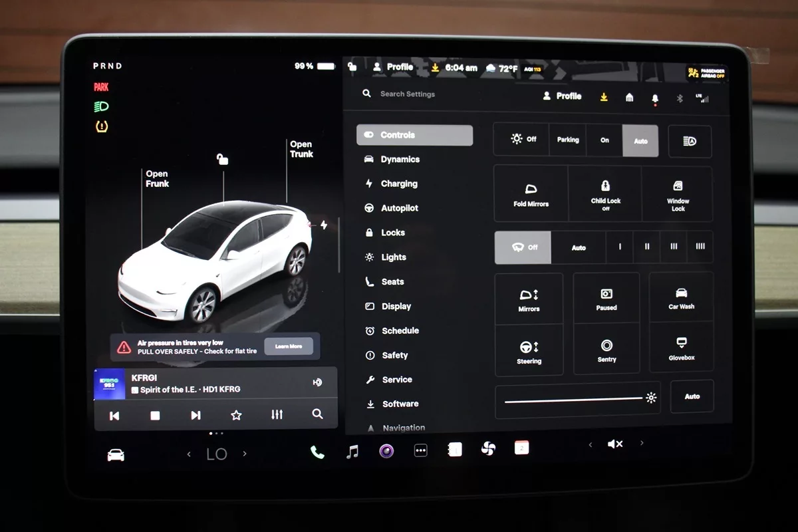Favorite the KFRG station with star
798x532 pixels.
[236, 415]
